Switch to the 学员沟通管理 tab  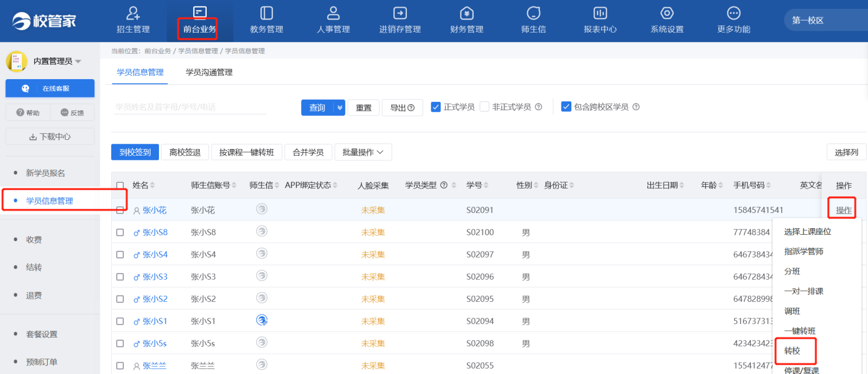(209, 72)
